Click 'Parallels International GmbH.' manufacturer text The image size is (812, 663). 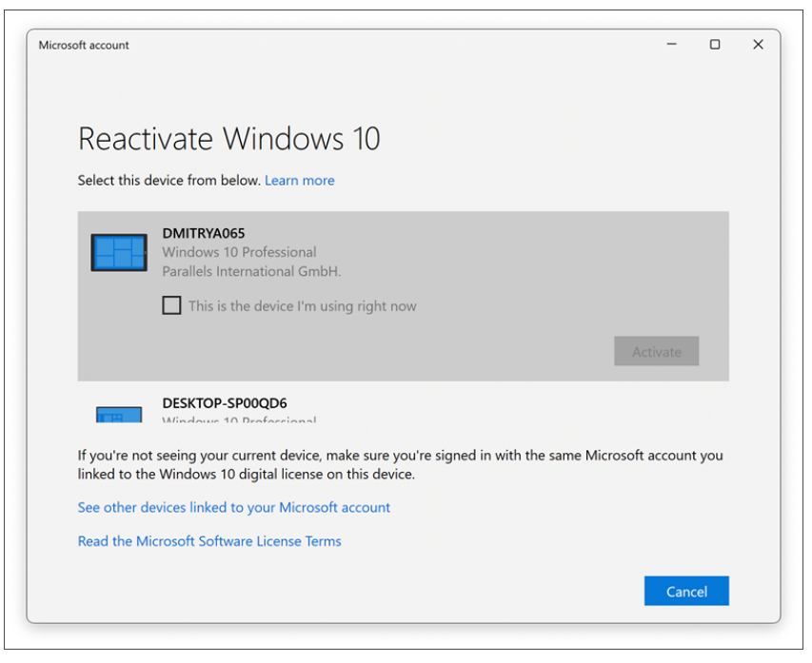point(251,271)
